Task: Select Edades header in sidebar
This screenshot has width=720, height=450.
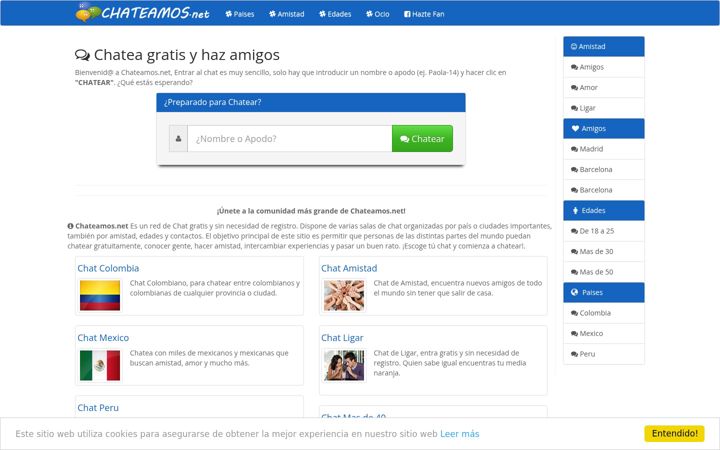Action: [604, 210]
